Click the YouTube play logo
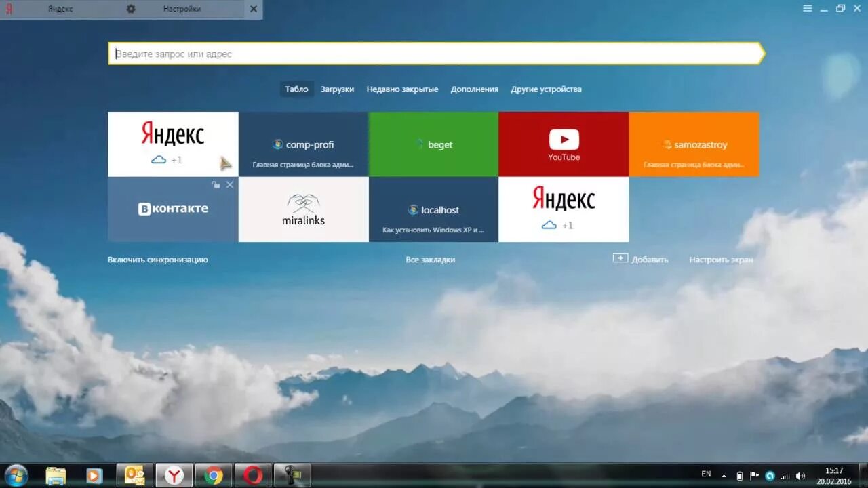 [x=564, y=140]
